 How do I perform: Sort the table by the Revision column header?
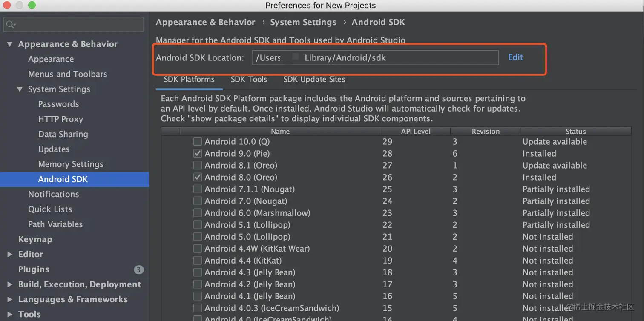coord(486,132)
